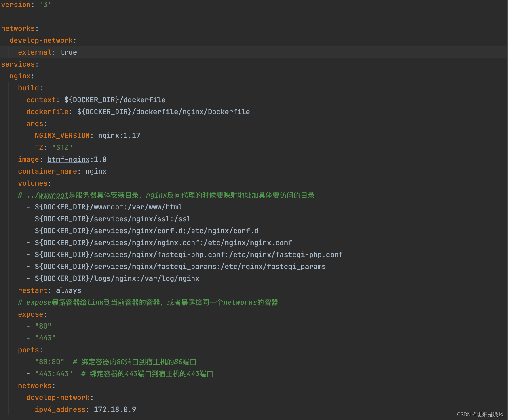Screen dimensions: 508x420
Task: Click the develop-network key under service networks
Action: [58, 398]
